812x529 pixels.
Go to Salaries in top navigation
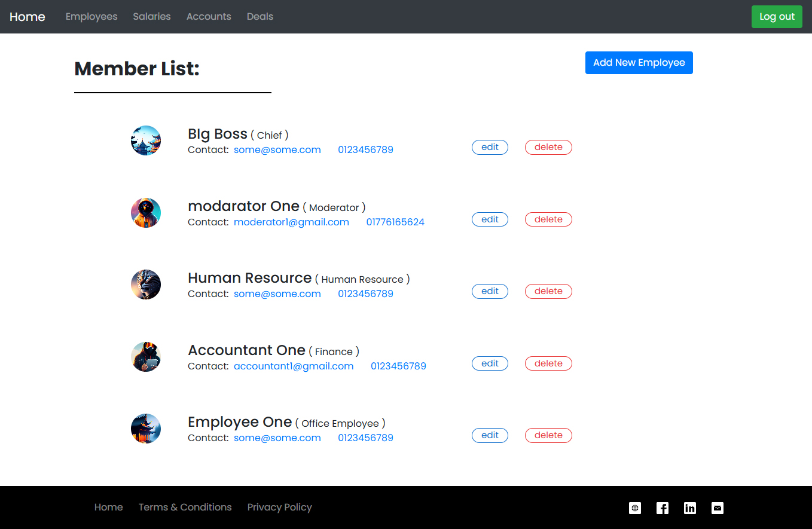[152, 17]
